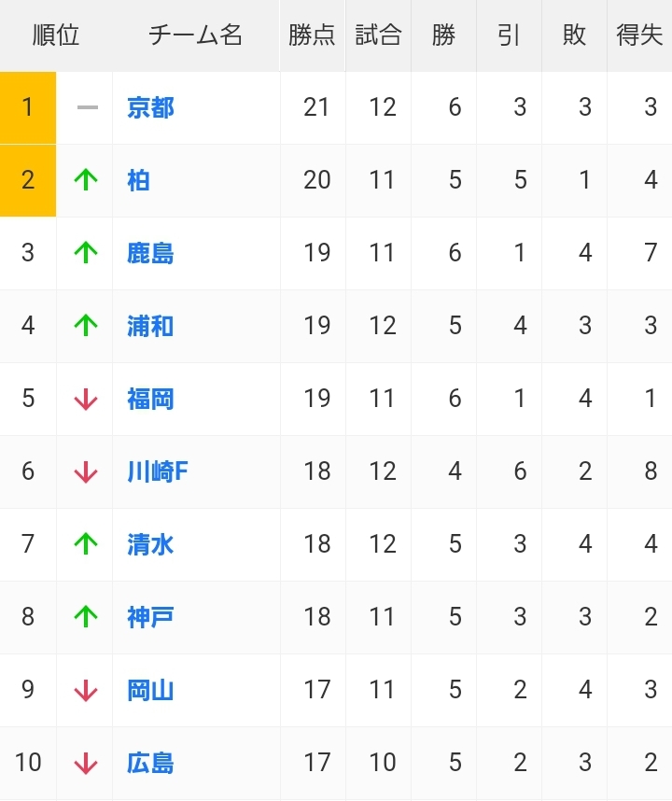Click the yellow rank 1 cell

coord(28,107)
